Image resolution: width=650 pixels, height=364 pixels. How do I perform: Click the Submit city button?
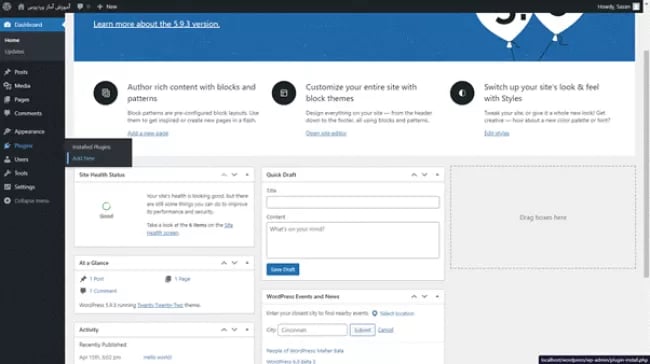[x=362, y=330]
